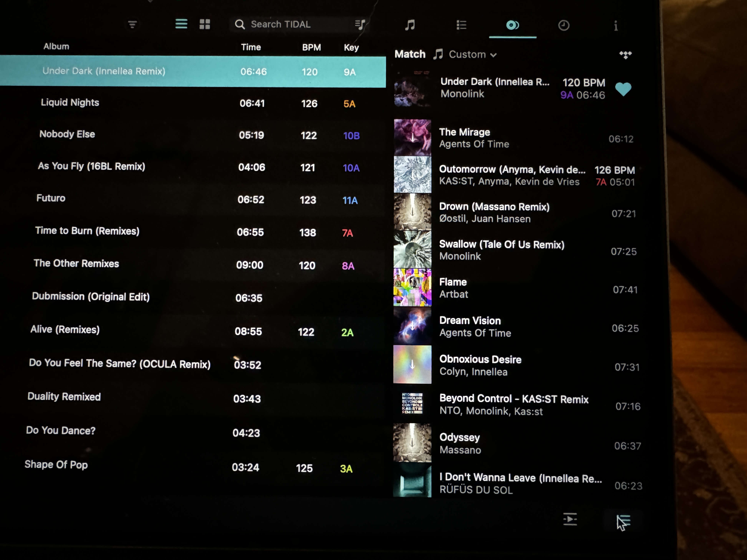
Task: Click the Match panel label
Action: (410, 54)
